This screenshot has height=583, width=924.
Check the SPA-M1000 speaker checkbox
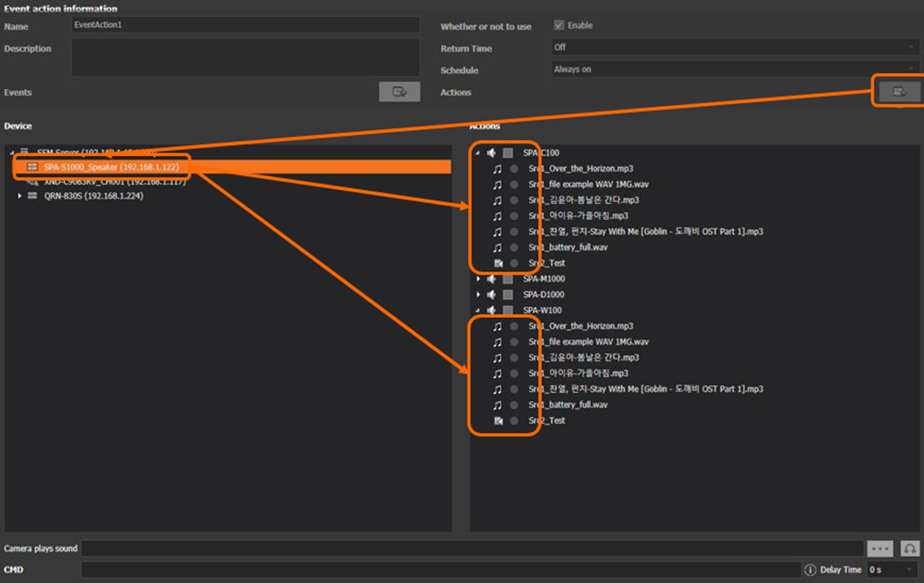point(508,279)
